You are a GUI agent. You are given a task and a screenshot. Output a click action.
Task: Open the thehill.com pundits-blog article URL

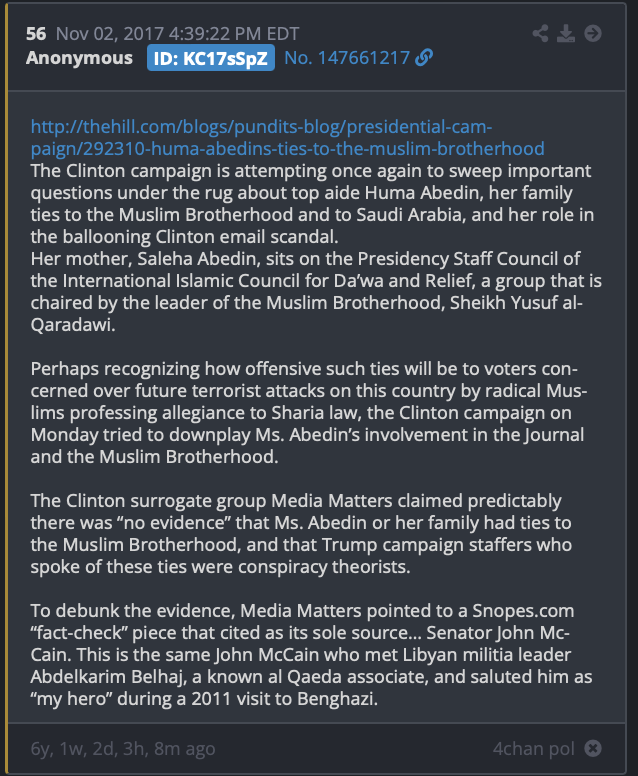tap(288, 138)
